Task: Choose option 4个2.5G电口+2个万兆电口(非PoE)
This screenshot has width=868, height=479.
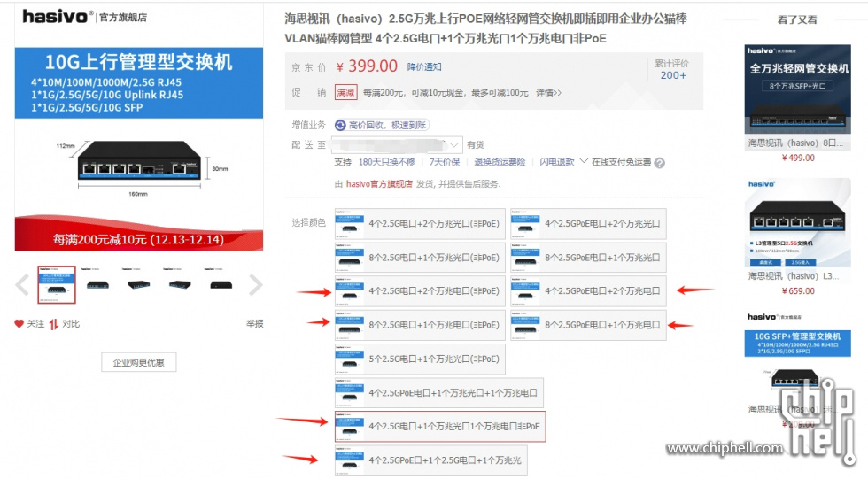Action: point(420,291)
